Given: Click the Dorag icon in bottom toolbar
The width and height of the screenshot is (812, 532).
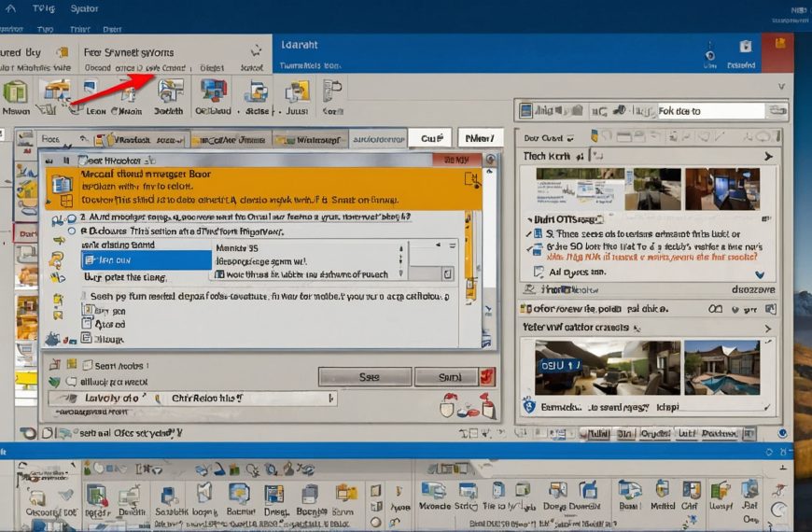Looking at the screenshot, I should pos(558,490).
